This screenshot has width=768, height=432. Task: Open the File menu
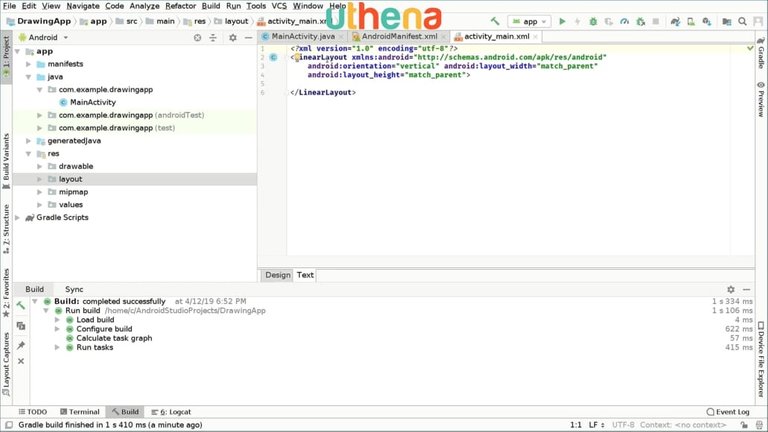9,6
